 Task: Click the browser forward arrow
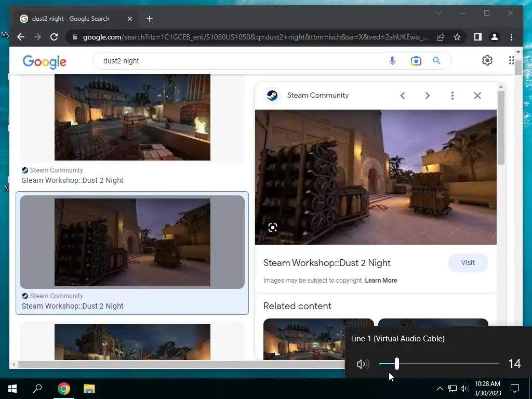pyautogui.click(x=37, y=37)
